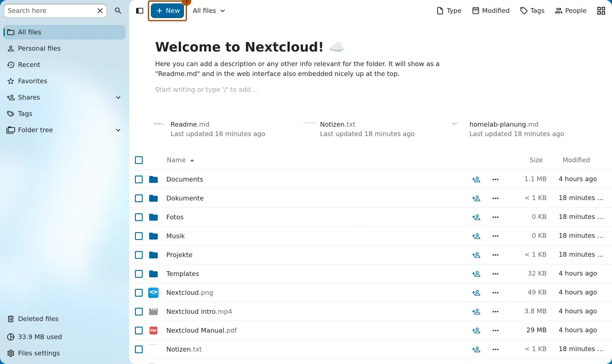The width and height of the screenshot is (612, 364).
Task: Open the Tags filter button
Action: click(x=532, y=11)
